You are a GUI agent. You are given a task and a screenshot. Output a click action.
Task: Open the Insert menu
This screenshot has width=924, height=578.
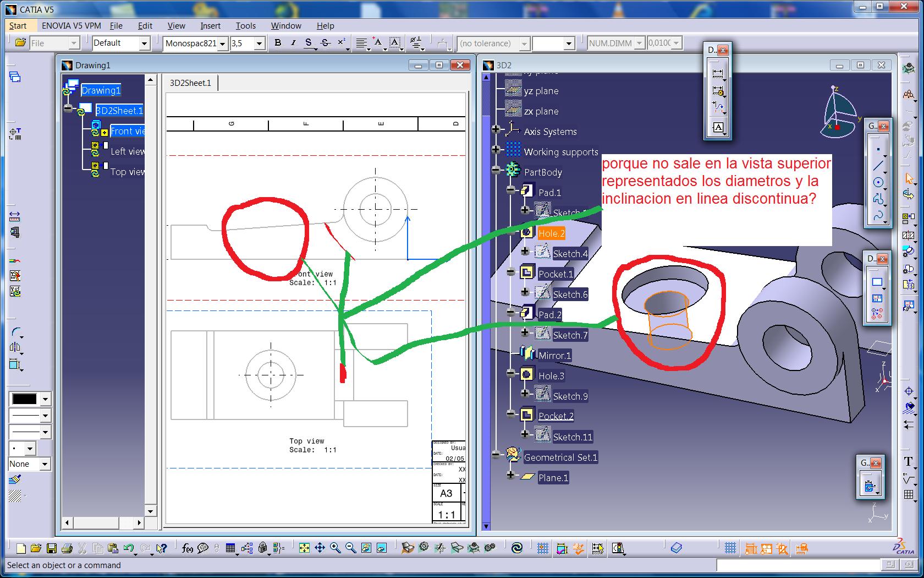pyautogui.click(x=210, y=26)
